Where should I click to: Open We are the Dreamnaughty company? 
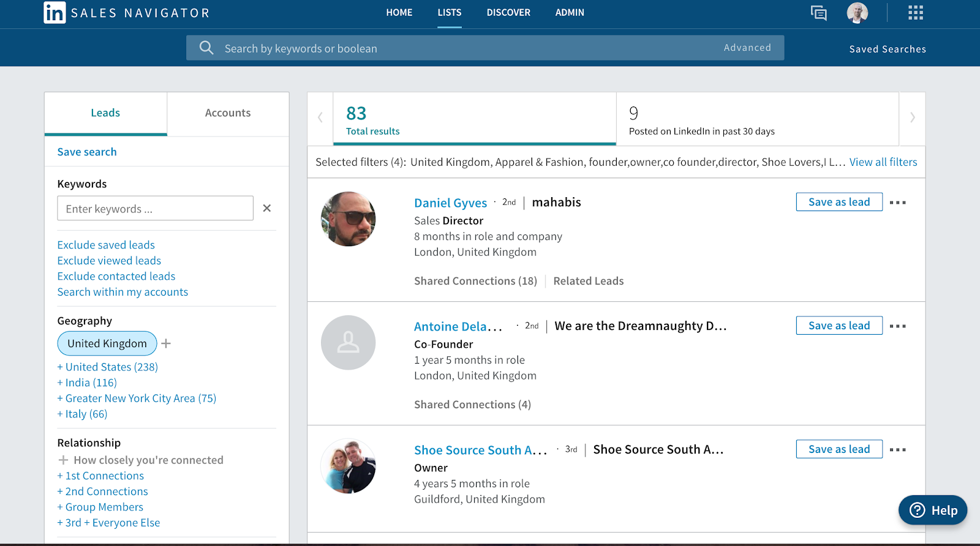click(x=641, y=326)
